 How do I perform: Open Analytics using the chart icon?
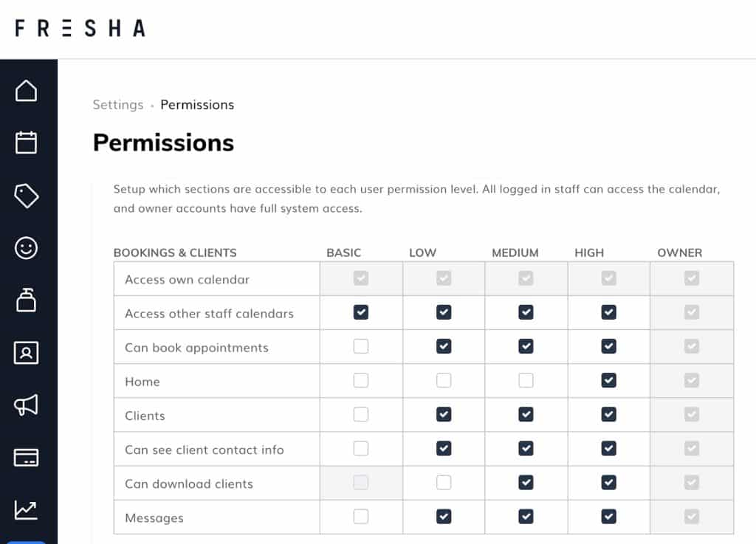tap(27, 509)
